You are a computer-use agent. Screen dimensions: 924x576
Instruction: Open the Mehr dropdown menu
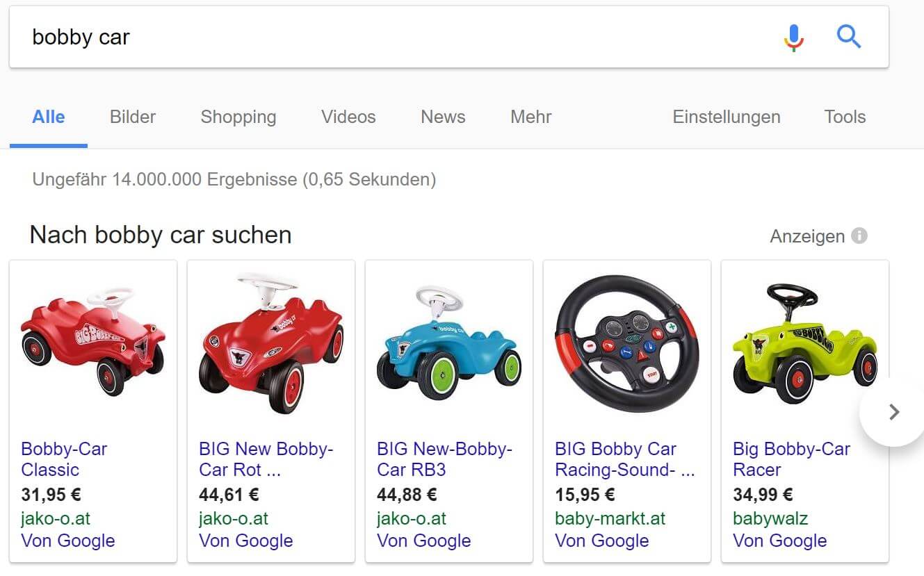pos(530,117)
